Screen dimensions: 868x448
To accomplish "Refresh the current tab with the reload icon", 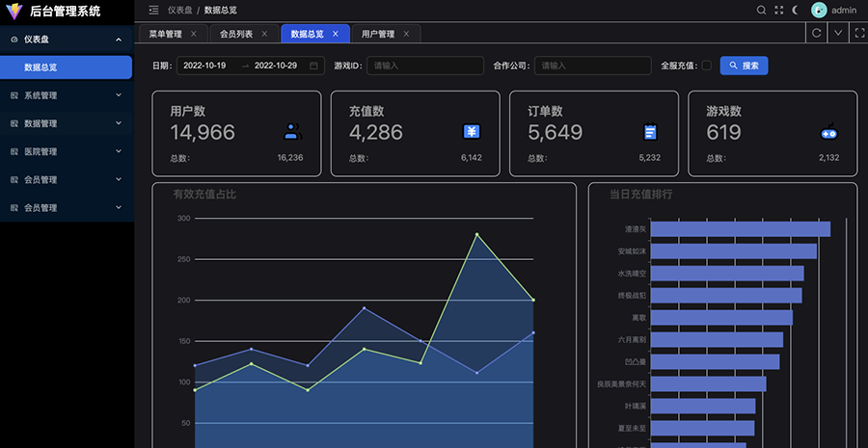I will (817, 33).
